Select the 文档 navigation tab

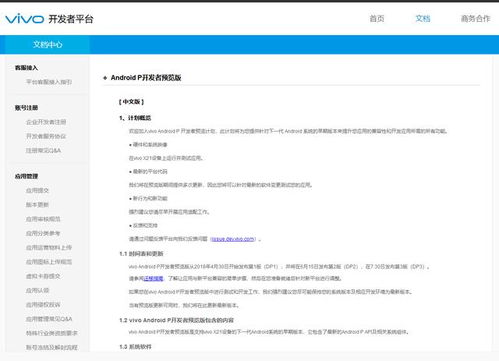click(x=423, y=19)
